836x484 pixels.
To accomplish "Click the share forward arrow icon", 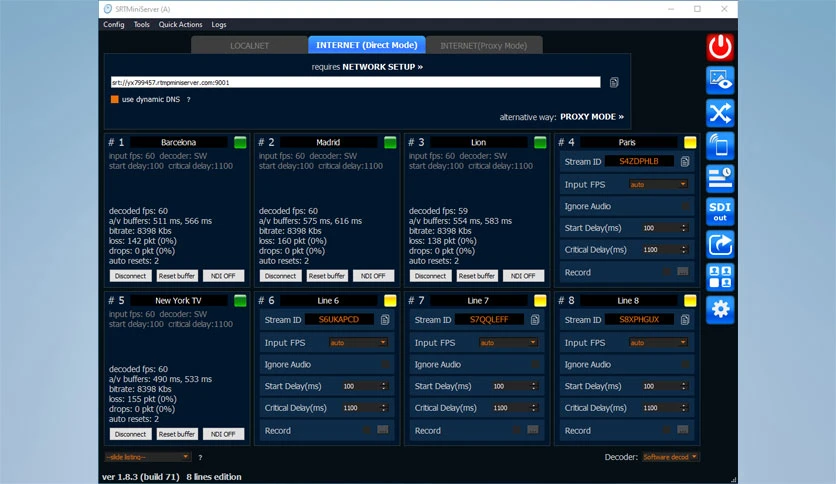I will pos(720,244).
